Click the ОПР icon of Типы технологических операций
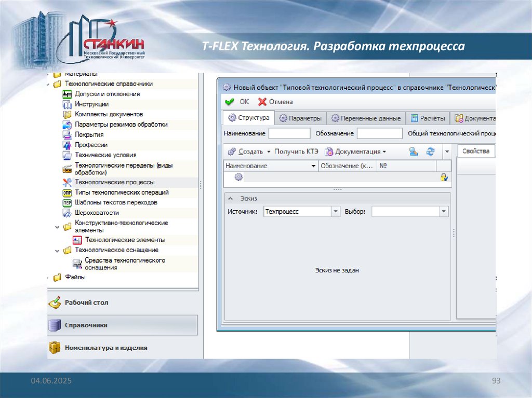This screenshot has width=532, height=398. point(67,193)
